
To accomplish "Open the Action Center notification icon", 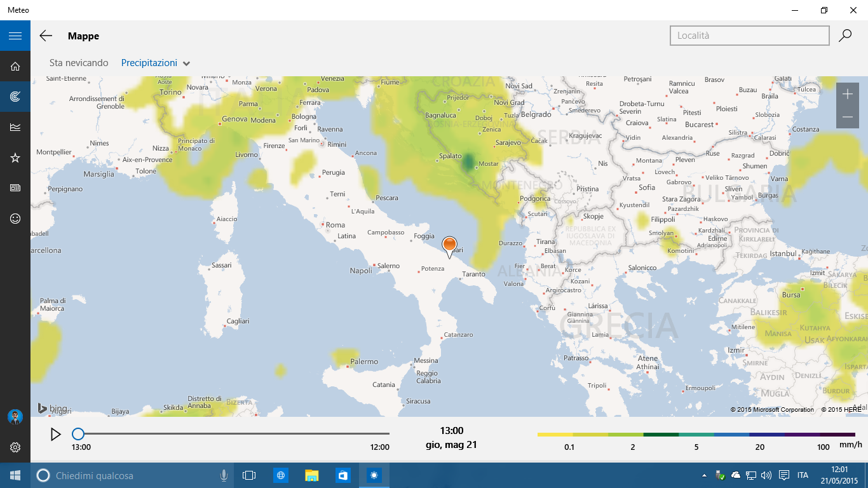I will click(x=784, y=475).
